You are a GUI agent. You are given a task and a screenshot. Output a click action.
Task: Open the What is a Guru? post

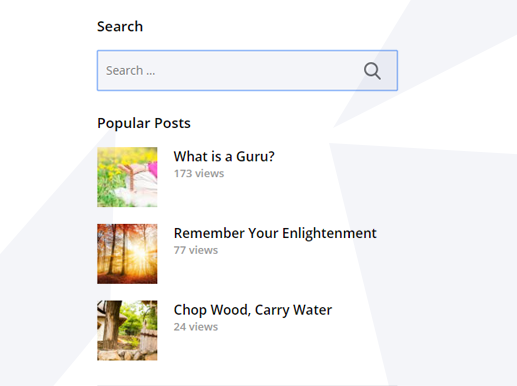(224, 156)
